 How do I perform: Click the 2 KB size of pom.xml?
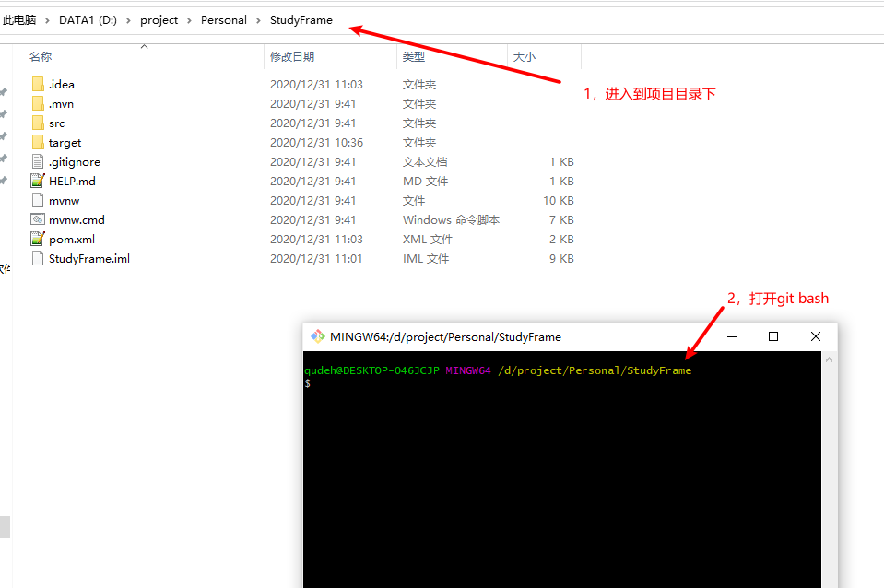coord(561,239)
